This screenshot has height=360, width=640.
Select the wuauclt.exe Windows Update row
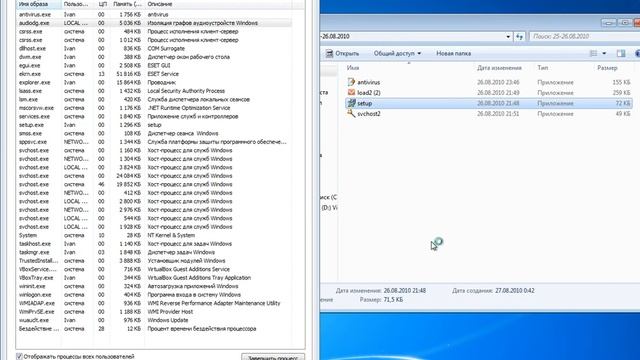click(154, 320)
